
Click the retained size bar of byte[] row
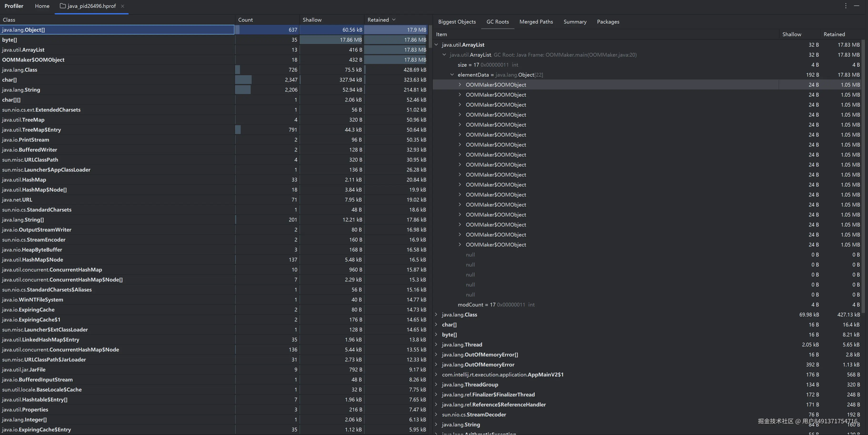396,40
